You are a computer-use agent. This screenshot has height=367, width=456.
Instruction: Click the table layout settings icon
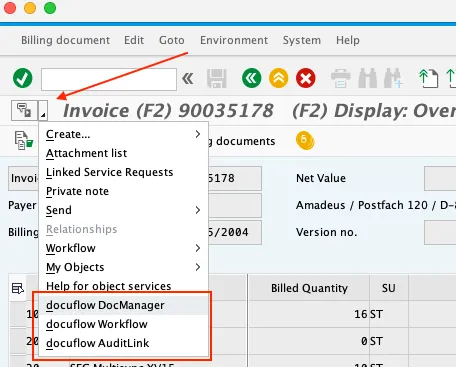point(18,288)
